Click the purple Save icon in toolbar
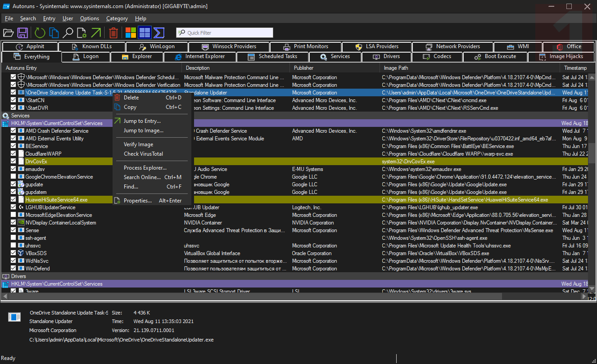Image resolution: width=597 pixels, height=364 pixels. pos(23,33)
